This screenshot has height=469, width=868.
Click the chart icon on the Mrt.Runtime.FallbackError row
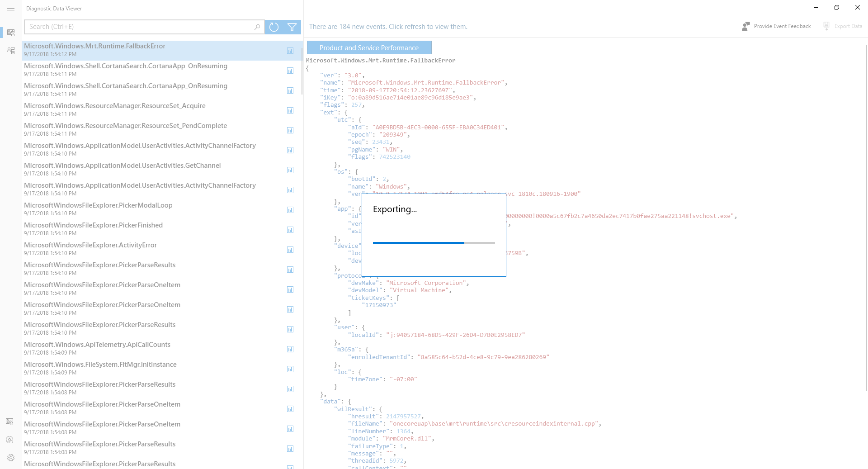[x=290, y=51]
